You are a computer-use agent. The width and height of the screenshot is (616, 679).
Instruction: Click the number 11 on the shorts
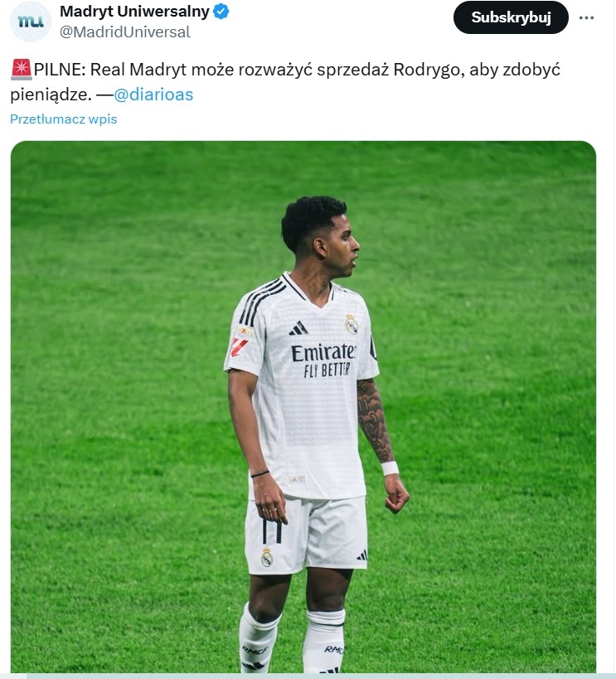272,530
